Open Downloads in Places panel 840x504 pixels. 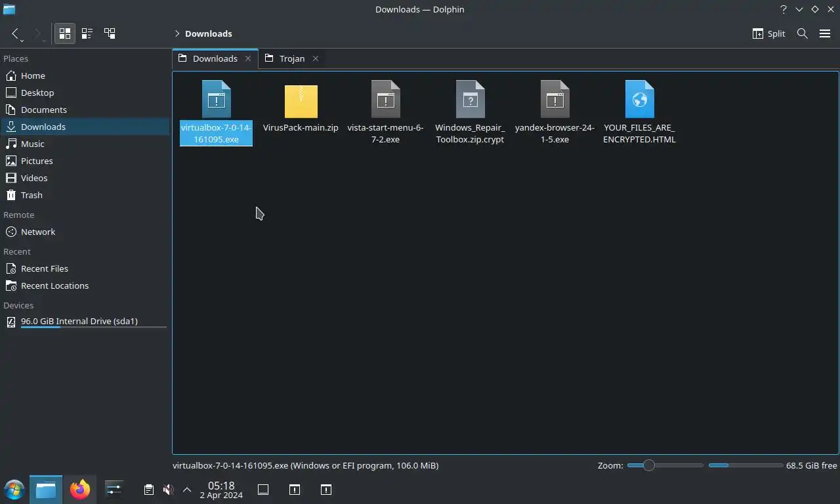pyautogui.click(x=85, y=127)
